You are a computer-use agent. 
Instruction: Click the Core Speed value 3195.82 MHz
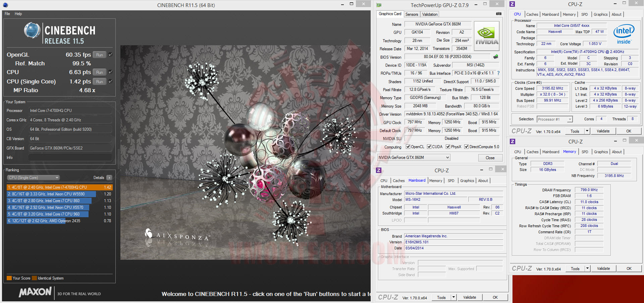552,88
